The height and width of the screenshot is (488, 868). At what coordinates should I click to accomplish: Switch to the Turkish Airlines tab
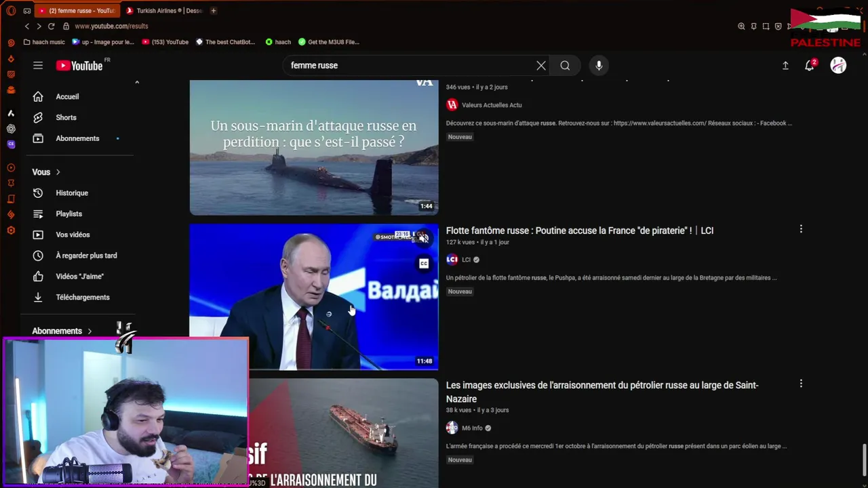pos(163,11)
